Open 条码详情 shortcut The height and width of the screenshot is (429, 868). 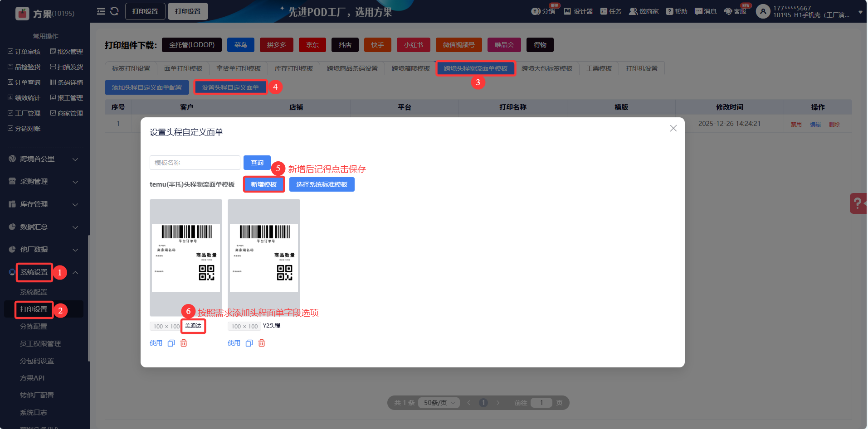click(67, 82)
